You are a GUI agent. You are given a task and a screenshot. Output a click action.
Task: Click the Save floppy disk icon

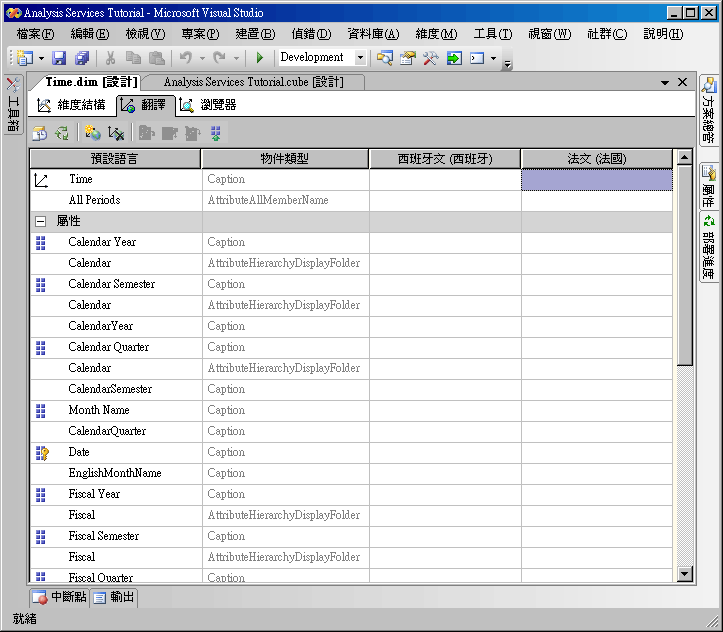pos(59,58)
